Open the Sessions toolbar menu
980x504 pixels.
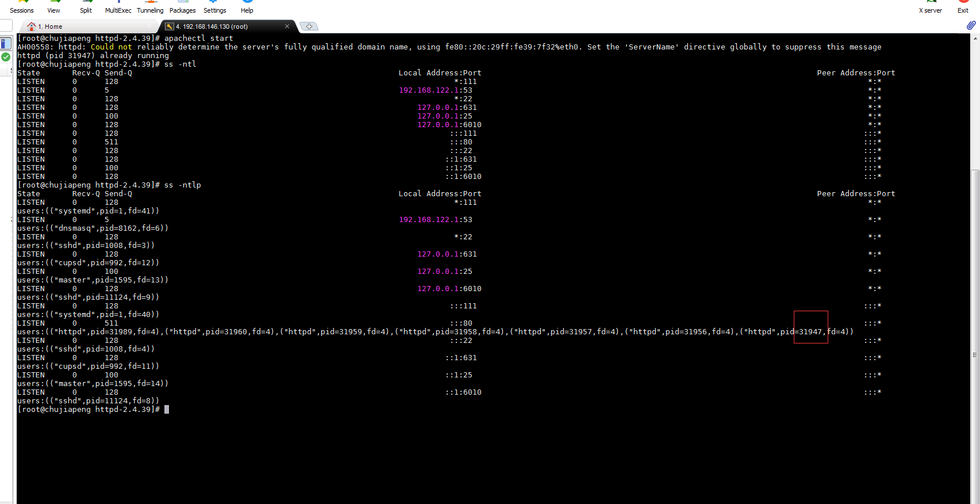click(22, 7)
